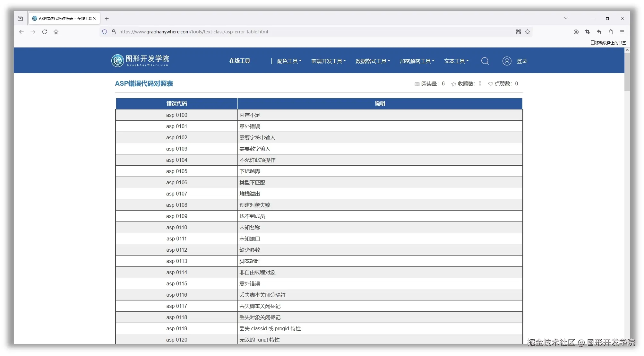The width and height of the screenshot is (644, 356).
Task: Click the 登录 link to sign in
Action: (x=521, y=61)
